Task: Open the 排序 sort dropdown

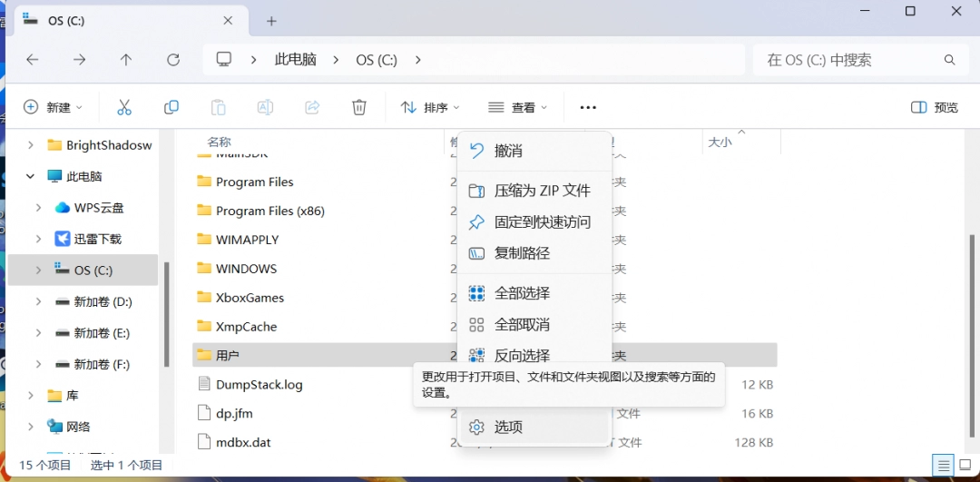Action: click(x=430, y=107)
